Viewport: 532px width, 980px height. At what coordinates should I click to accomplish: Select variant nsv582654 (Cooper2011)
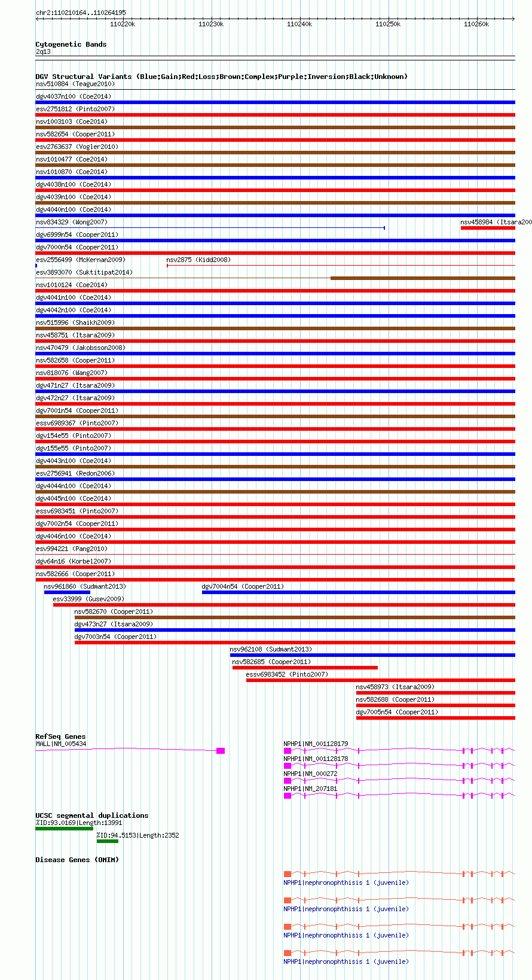75,134
